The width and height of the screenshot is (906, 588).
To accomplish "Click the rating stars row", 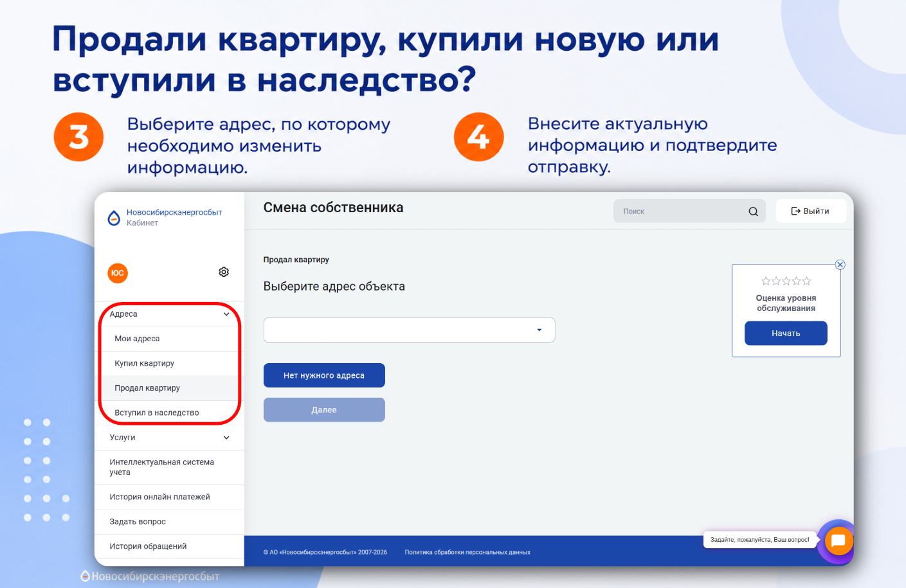I will (x=786, y=281).
